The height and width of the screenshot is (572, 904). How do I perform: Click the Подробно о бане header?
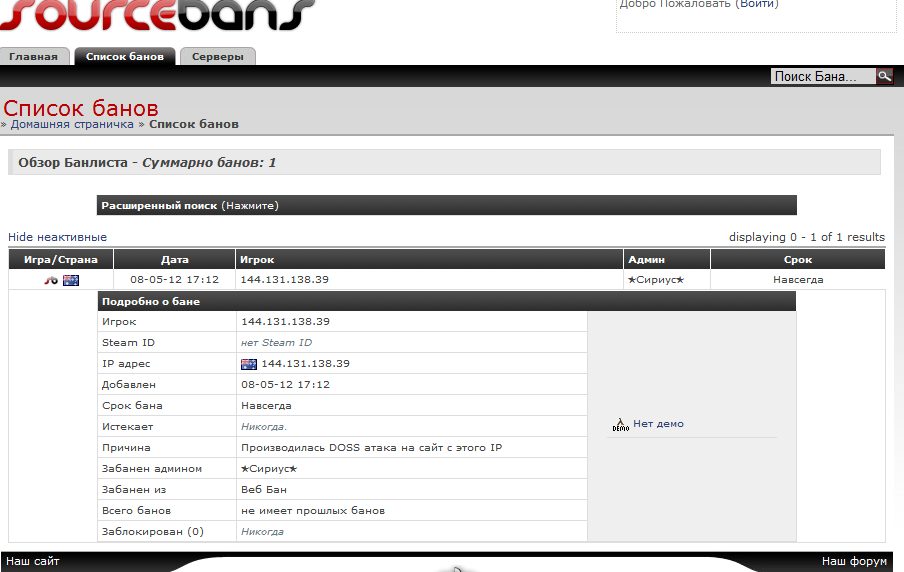447,301
